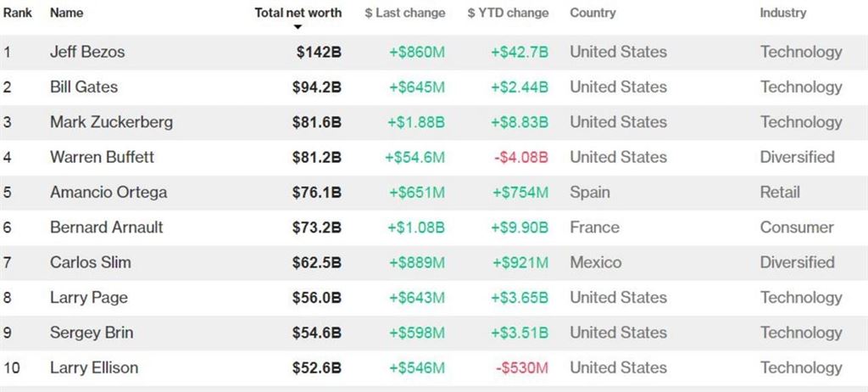
Task: Sort by Country column header
Action: [x=593, y=13]
